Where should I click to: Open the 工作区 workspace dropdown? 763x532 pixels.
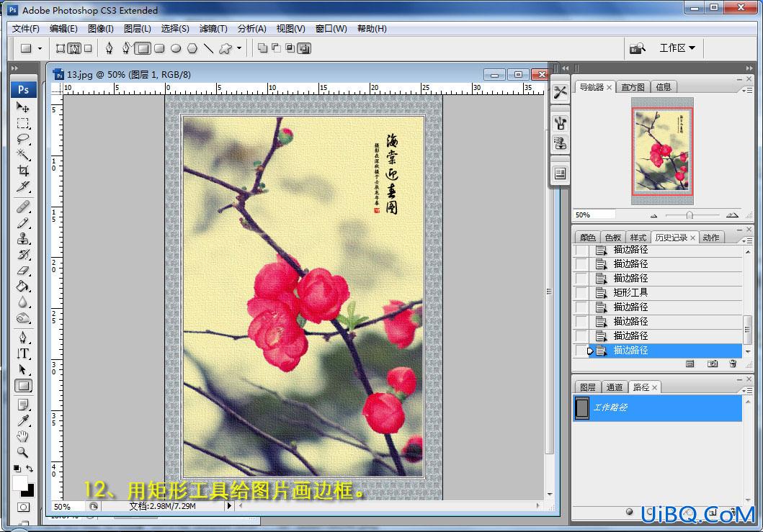click(x=677, y=48)
